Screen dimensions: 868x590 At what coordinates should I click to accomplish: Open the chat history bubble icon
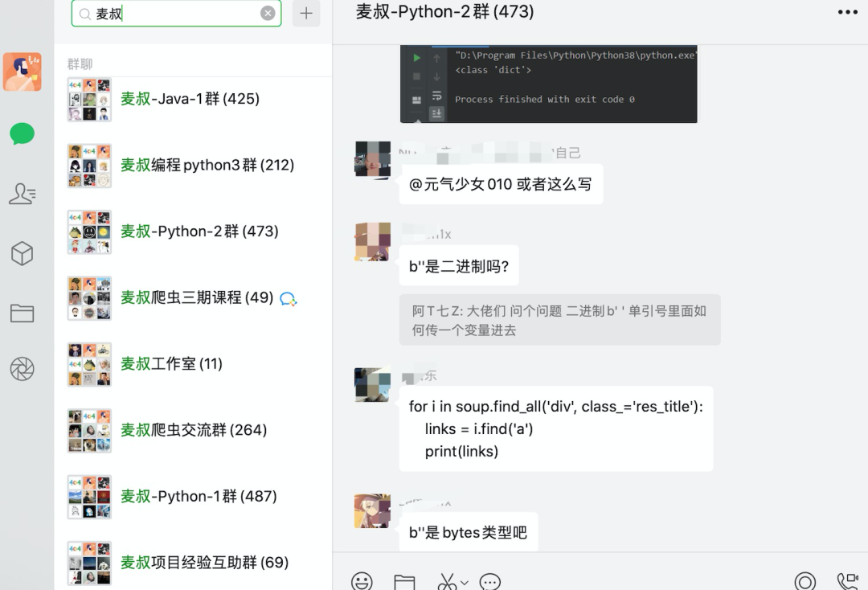(x=490, y=582)
